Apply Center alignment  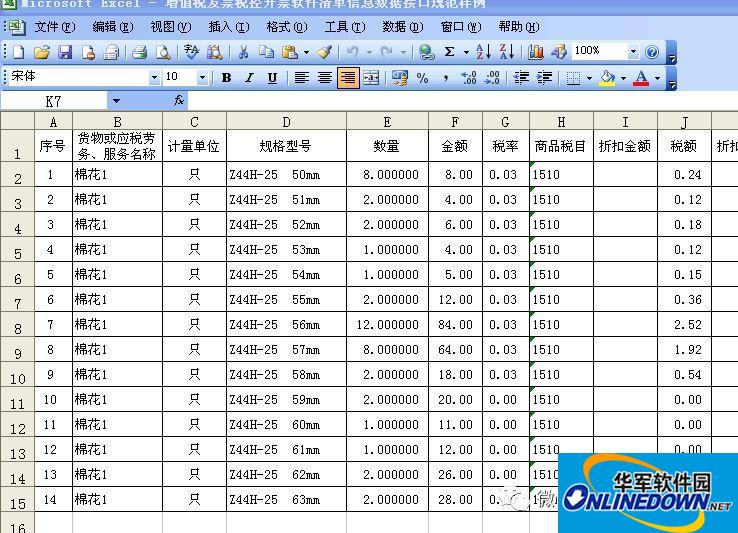tap(325, 78)
